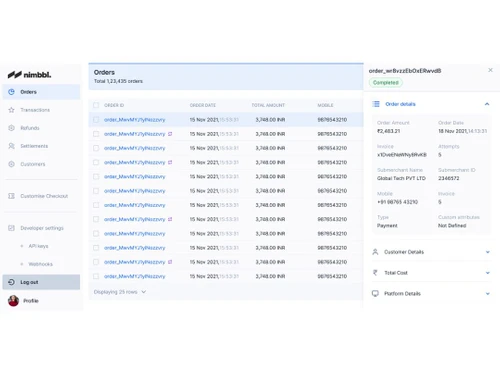The height and width of the screenshot is (375, 500).
Task: Click the green Completed status badge
Action: pyautogui.click(x=386, y=83)
